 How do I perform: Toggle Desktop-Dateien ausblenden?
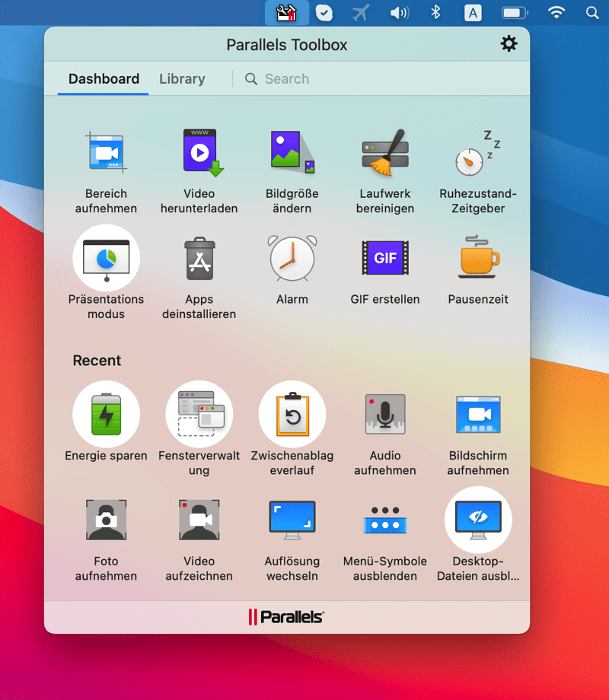478,520
